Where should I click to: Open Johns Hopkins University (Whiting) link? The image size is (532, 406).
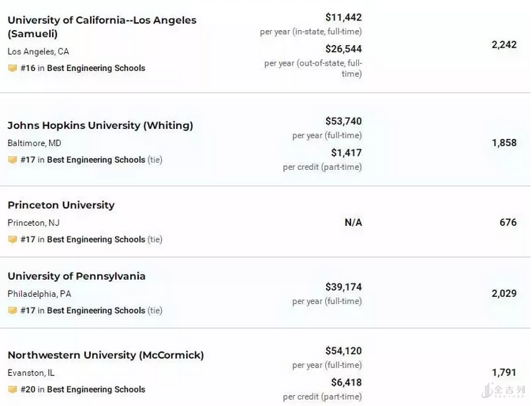point(100,126)
